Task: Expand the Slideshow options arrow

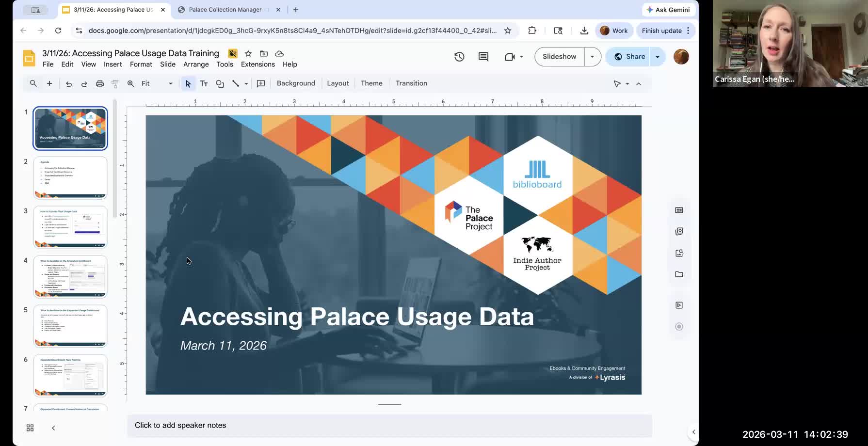Action: point(592,57)
